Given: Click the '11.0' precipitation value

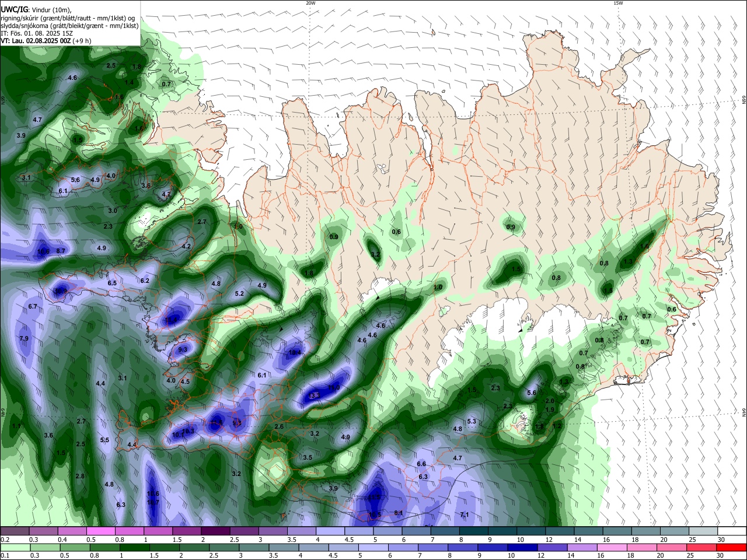Looking at the screenshot, I should (334, 387).
